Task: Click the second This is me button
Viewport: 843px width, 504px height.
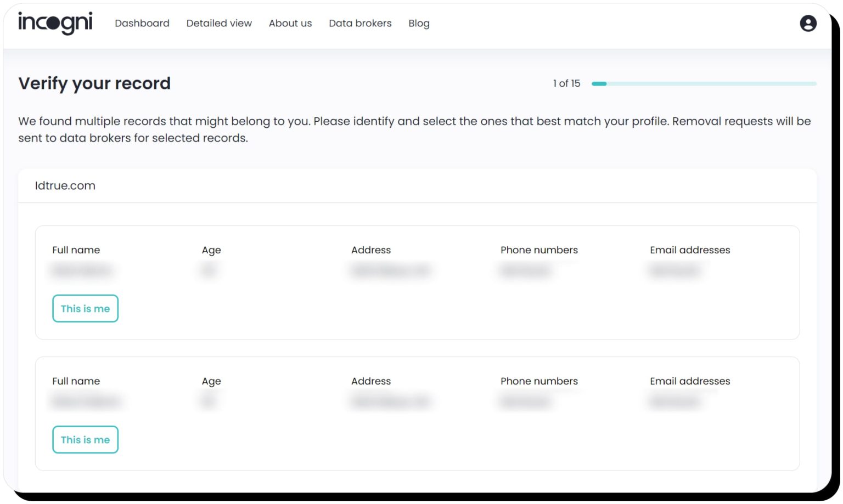Action: 85,439
